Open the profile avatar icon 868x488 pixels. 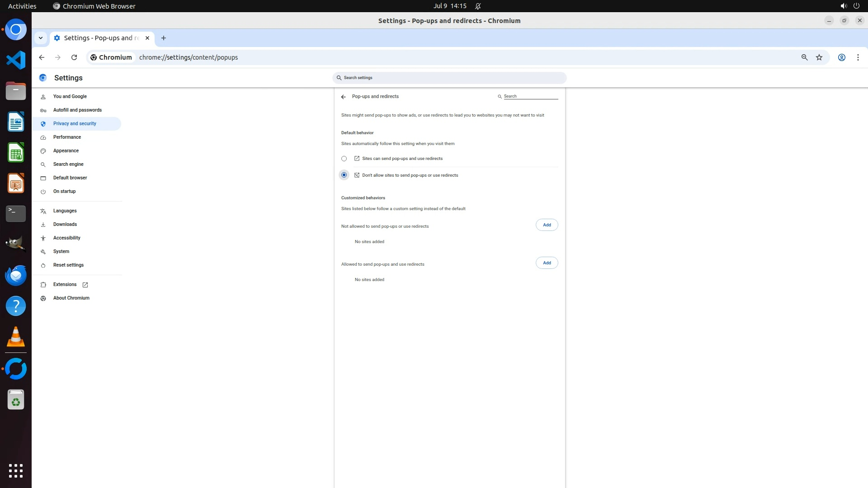click(841, 57)
